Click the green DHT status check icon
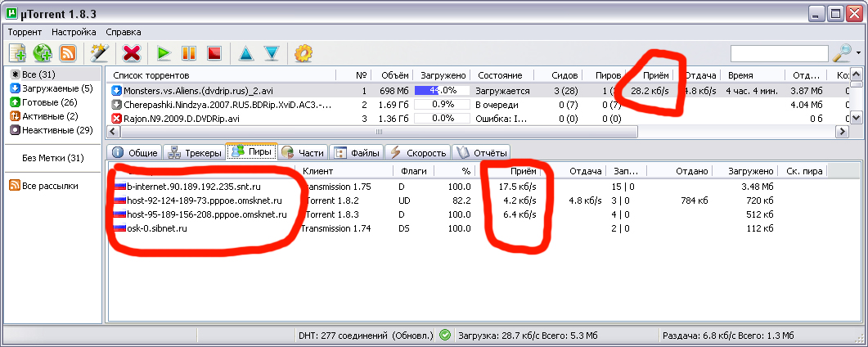This screenshot has height=347, width=868. point(444,335)
